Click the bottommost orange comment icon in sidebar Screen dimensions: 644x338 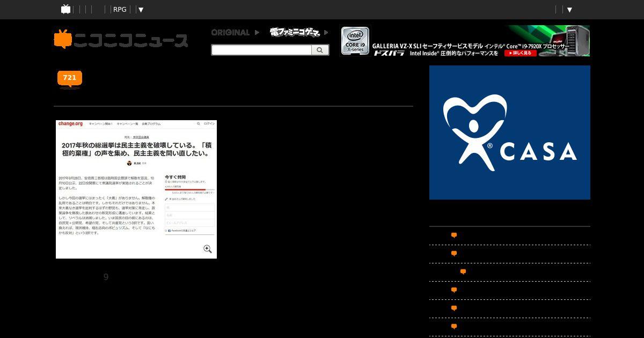tap(454, 327)
